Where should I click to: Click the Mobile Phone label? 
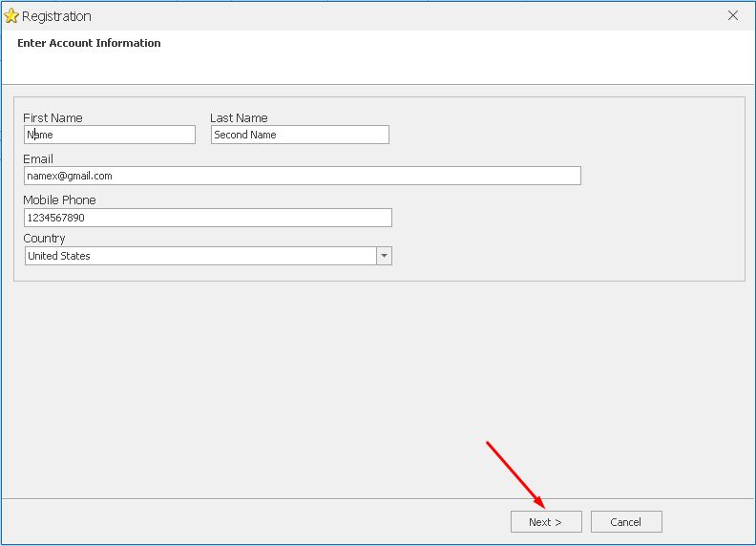point(59,199)
